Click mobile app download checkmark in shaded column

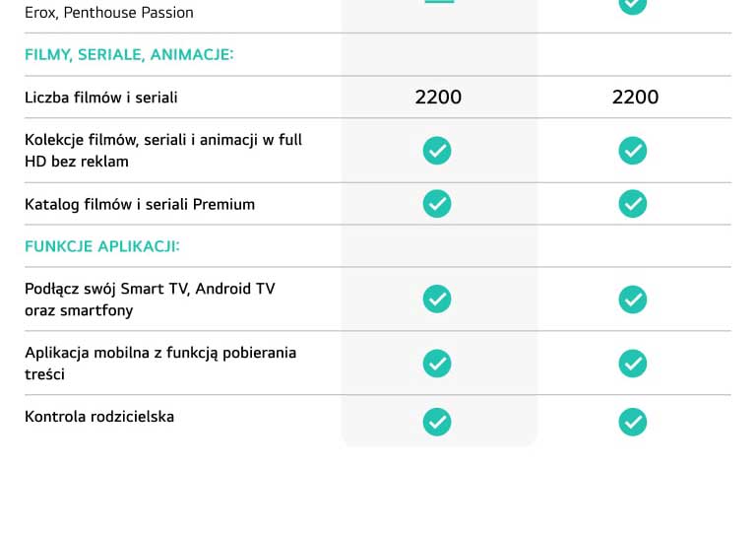(437, 364)
